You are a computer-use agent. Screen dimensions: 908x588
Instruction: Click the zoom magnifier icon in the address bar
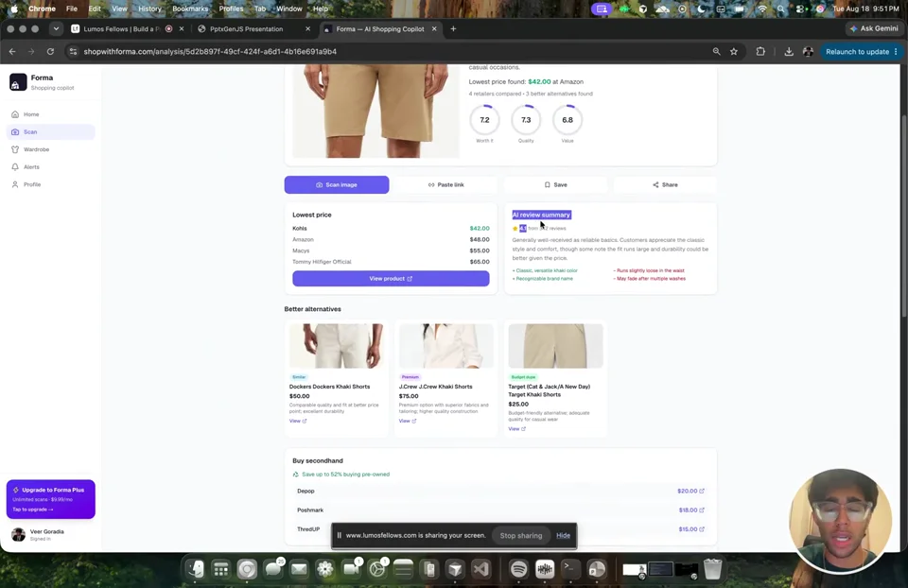[x=716, y=51]
